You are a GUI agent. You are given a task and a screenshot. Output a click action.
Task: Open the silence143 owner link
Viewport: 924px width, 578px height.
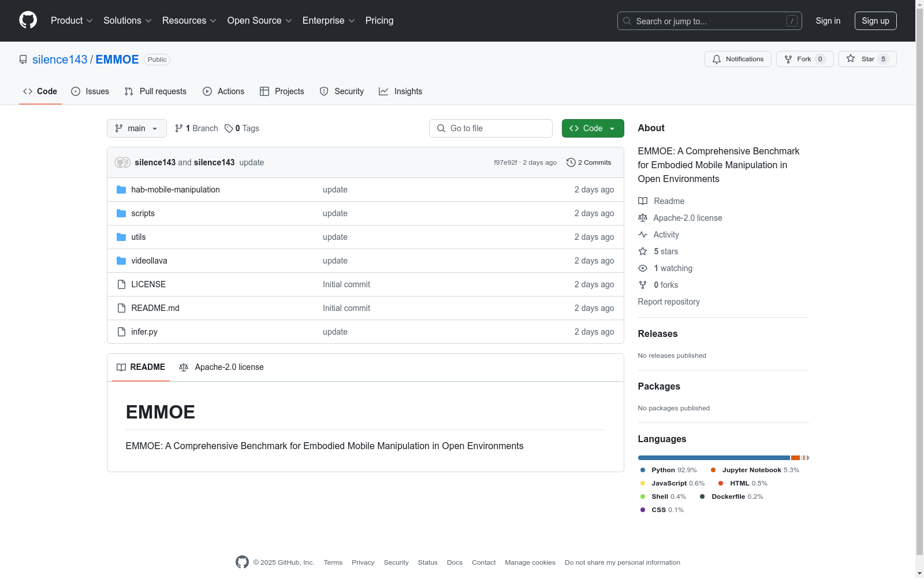tap(60, 60)
